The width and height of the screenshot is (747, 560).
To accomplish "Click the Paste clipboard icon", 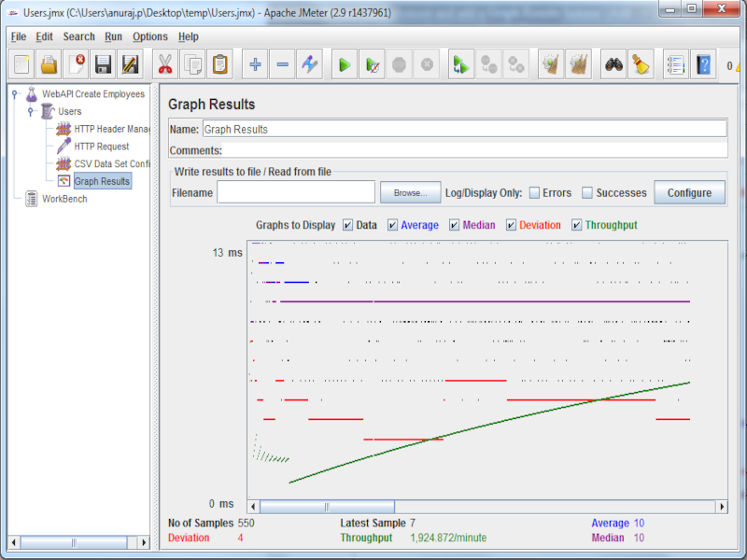I will (x=219, y=63).
